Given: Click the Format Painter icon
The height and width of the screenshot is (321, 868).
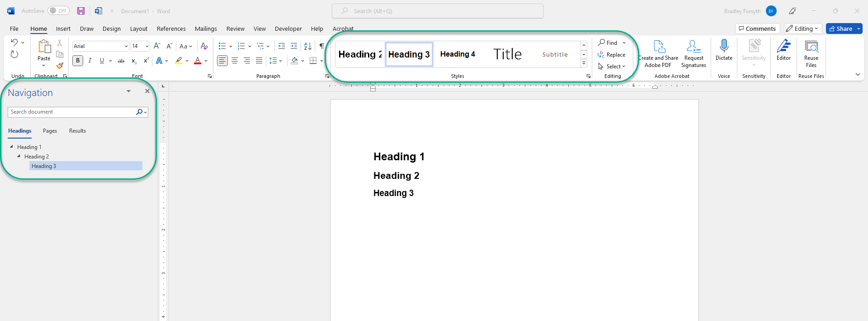Looking at the screenshot, I should (x=60, y=66).
